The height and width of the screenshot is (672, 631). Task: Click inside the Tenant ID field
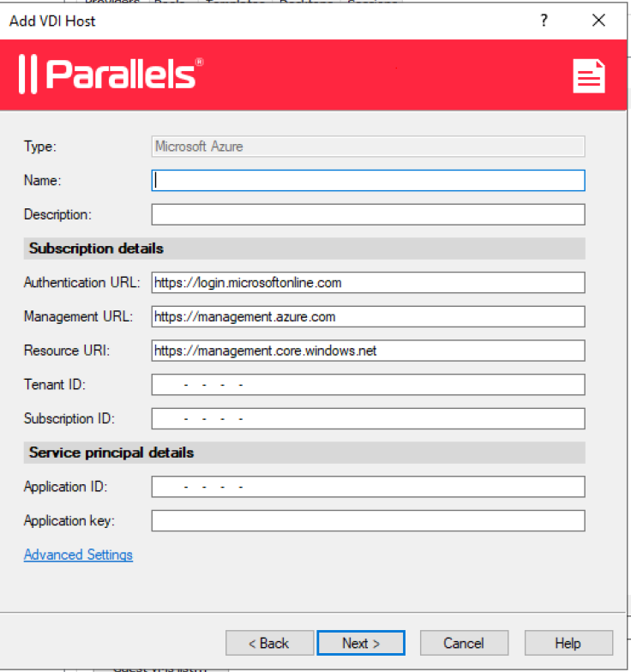[369, 384]
